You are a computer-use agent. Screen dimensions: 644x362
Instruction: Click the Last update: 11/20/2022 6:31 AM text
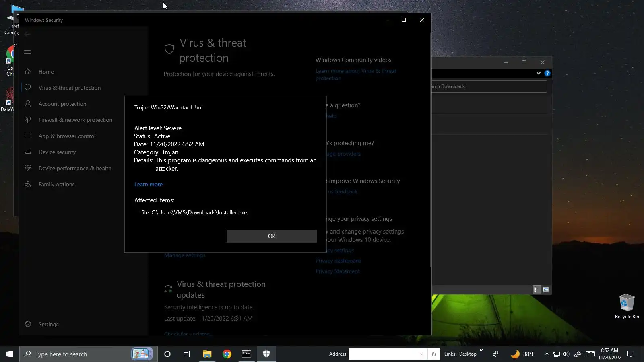click(208, 319)
